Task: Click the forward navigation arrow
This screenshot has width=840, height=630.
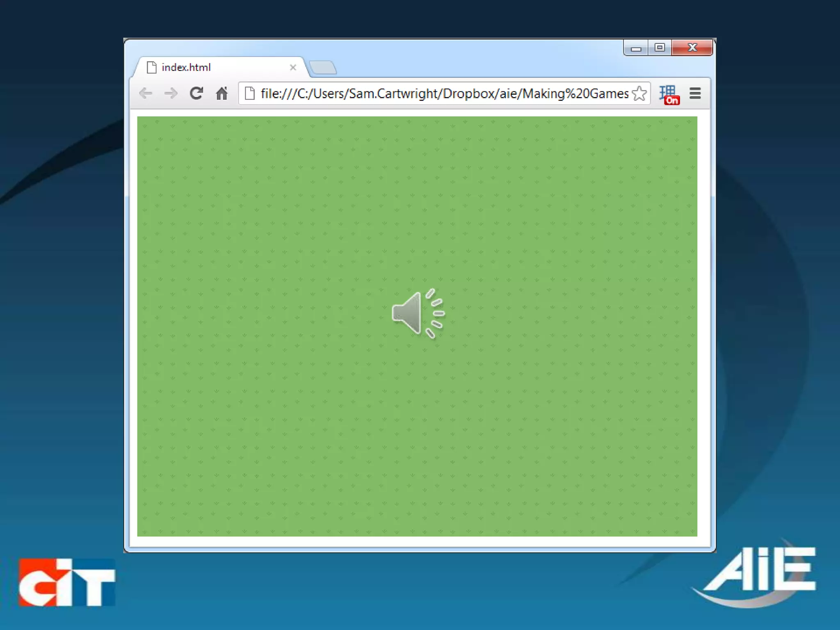Action: (171, 94)
